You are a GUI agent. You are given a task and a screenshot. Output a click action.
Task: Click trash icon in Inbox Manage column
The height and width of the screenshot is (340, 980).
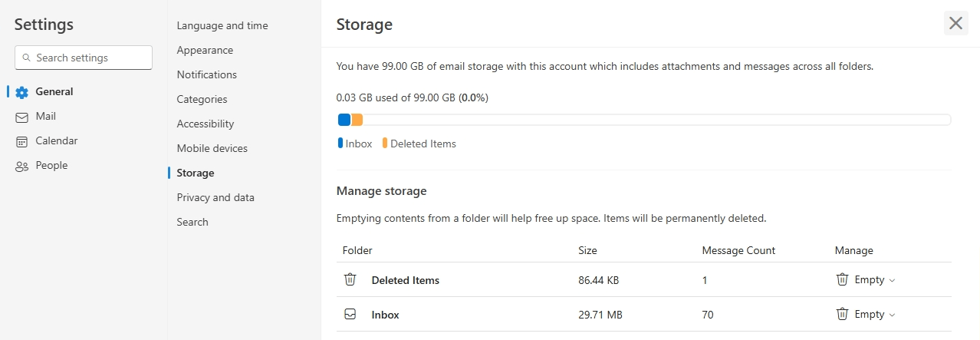tap(842, 315)
